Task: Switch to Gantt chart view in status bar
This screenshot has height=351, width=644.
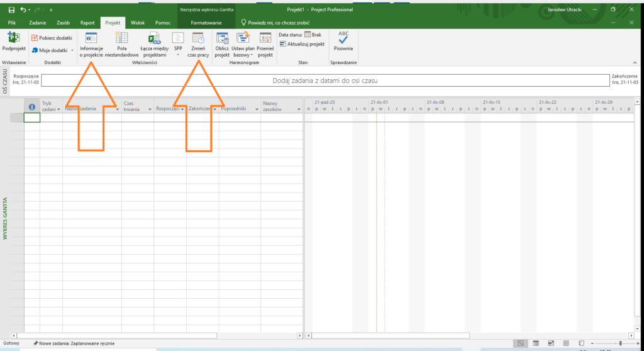Action: coord(519,343)
